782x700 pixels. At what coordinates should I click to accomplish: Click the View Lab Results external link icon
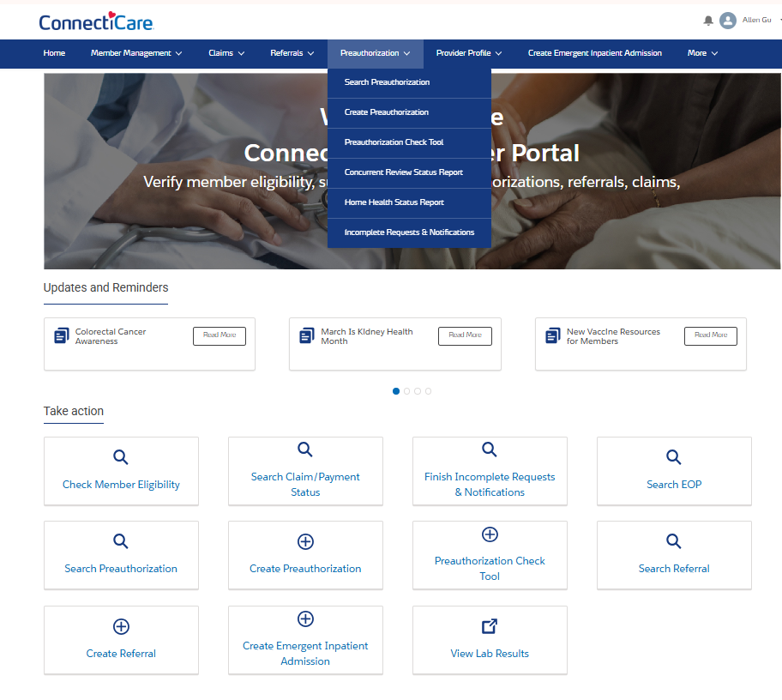490,626
